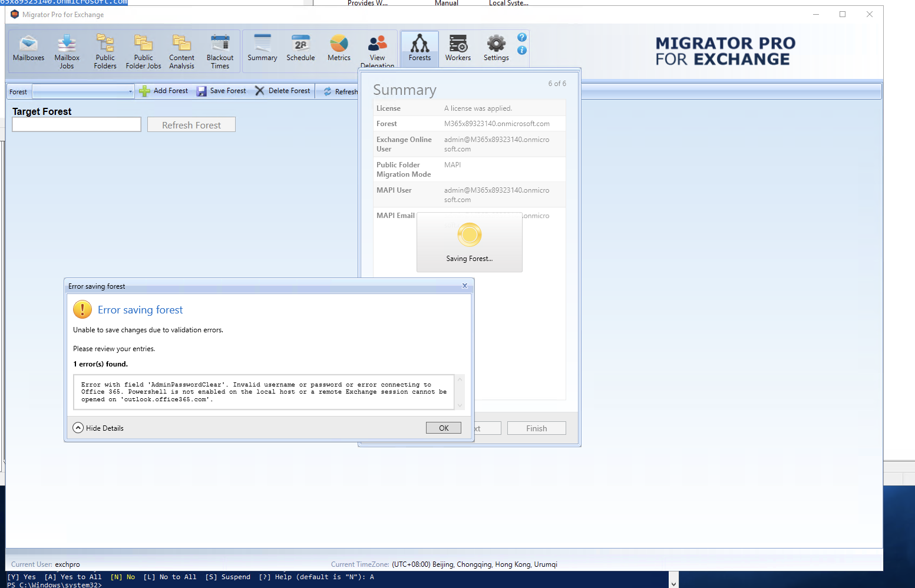
Task: Click the warning exclamation icon
Action: coord(82,309)
